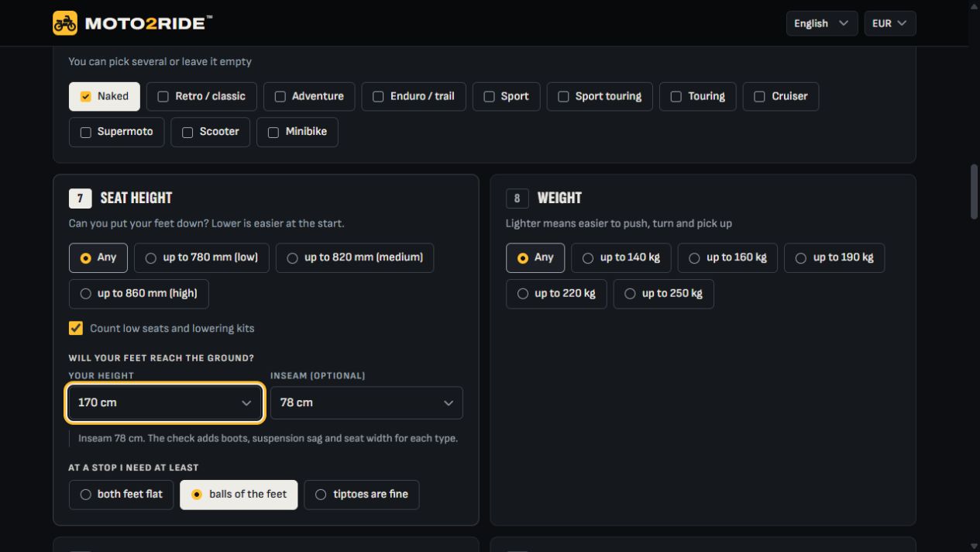The width and height of the screenshot is (980, 552).
Task: Click the Moto2Ride motorcycle logo icon
Action: pyautogui.click(x=65, y=23)
